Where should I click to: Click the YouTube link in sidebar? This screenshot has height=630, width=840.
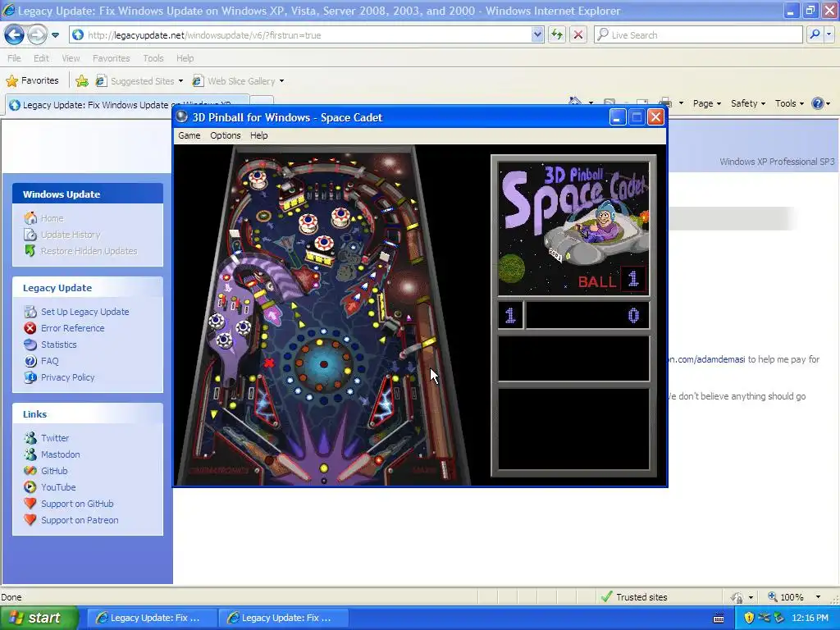point(58,487)
